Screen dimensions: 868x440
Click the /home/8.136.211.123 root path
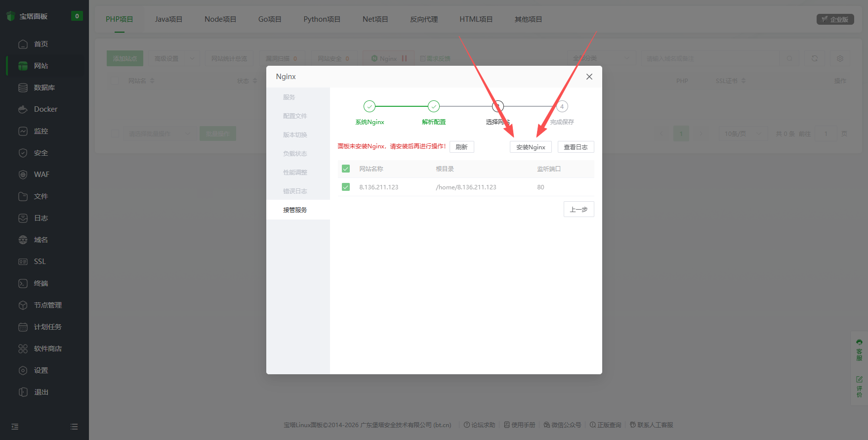[x=466, y=187]
